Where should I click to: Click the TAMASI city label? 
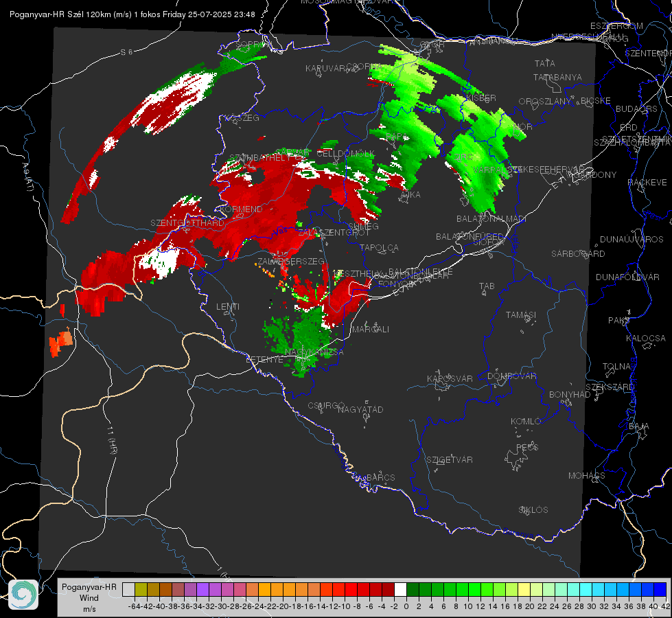pos(521,315)
